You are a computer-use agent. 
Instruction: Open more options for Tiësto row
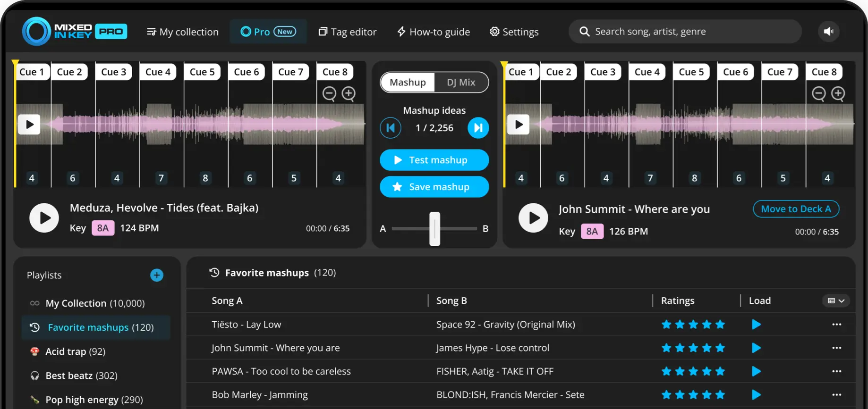(x=836, y=325)
